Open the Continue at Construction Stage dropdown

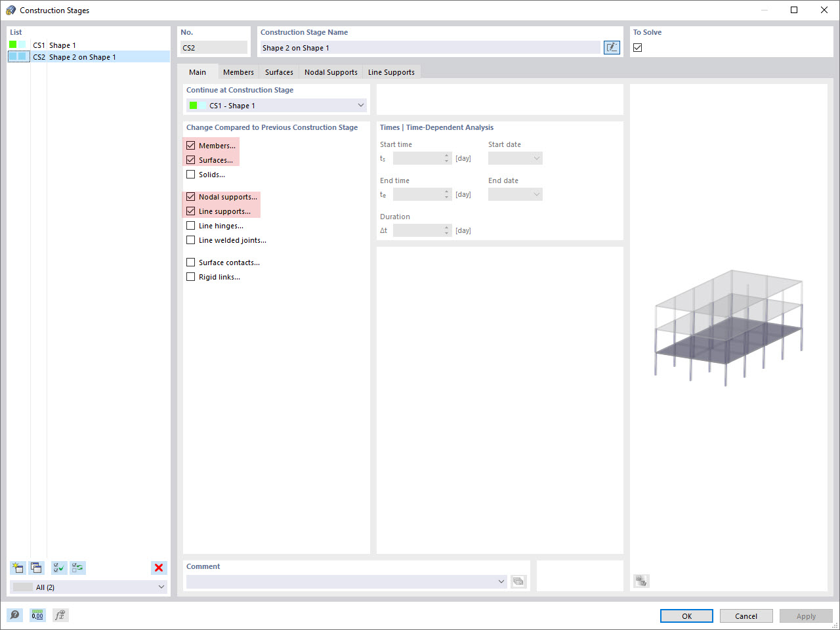click(x=276, y=106)
